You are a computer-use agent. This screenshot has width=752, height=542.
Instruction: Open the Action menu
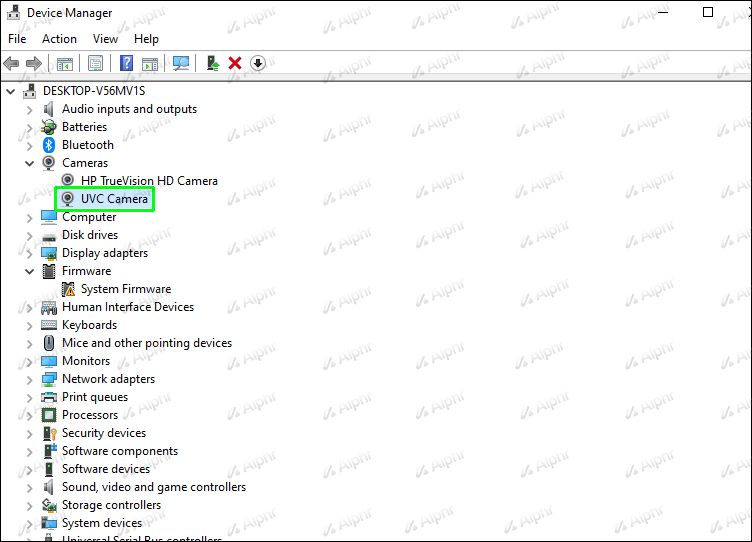(x=59, y=39)
